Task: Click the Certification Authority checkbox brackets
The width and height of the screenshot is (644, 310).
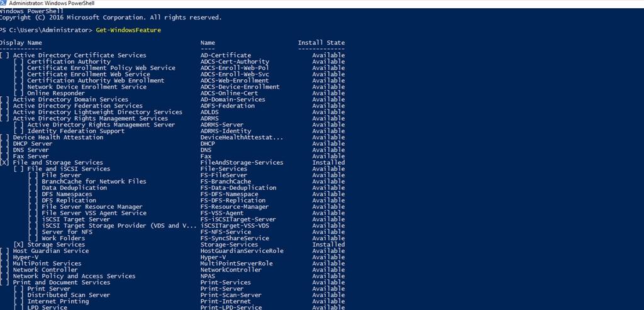Action: click(x=18, y=62)
